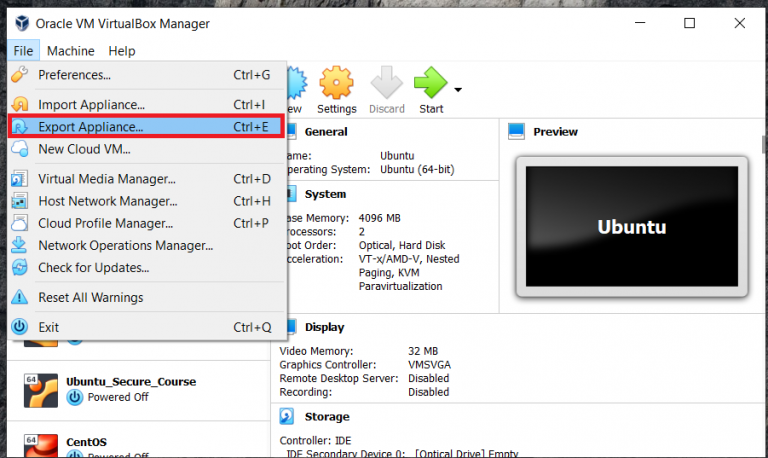Select Host Network Manager menu entry
Screen dimensions: 768x458
107,202
